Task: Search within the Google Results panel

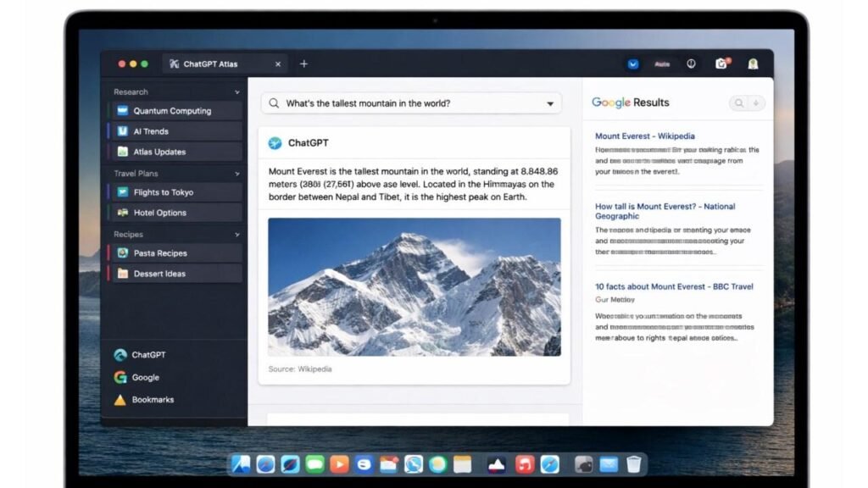Action: point(738,103)
